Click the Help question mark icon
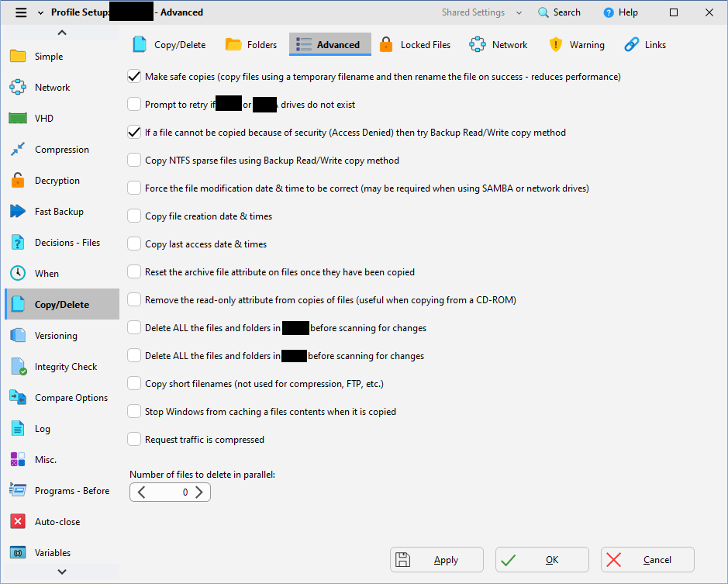Image resolution: width=728 pixels, height=584 pixels. pos(608,12)
